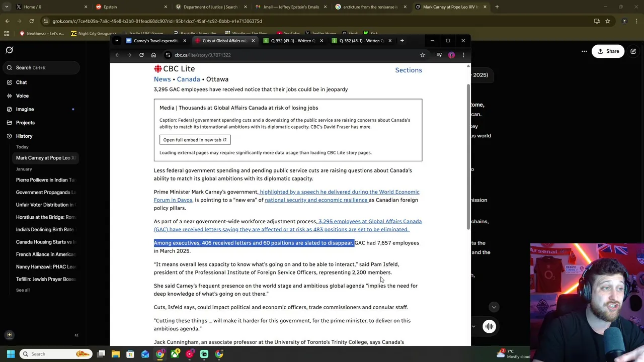This screenshot has height=362, width=644.
Task: Open 'French Alliance in America' history chat
Action: pos(45,254)
